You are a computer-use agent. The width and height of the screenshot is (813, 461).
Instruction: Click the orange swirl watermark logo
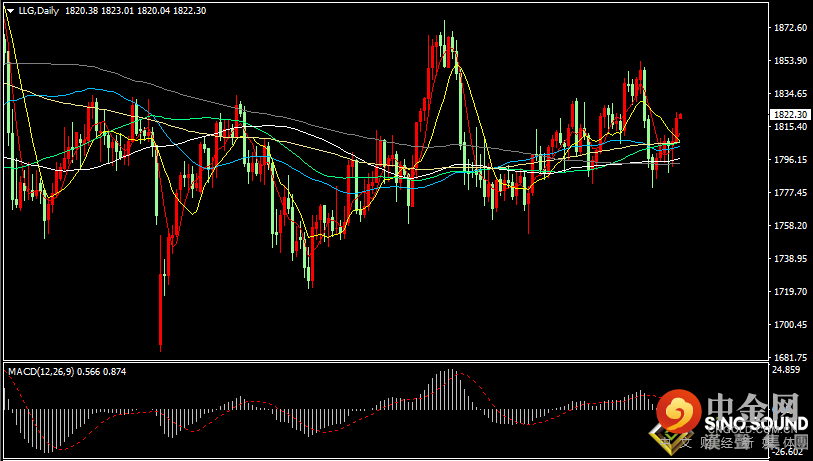pos(680,412)
